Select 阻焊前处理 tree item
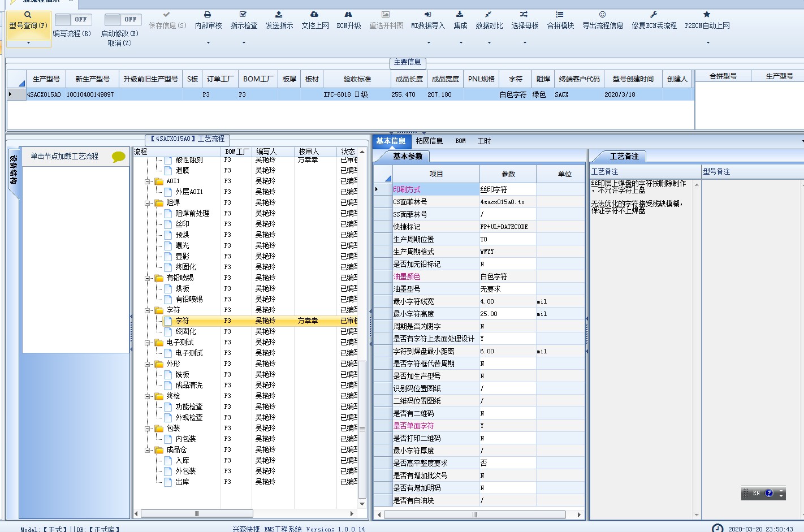The height and width of the screenshot is (532, 804). coord(192,213)
